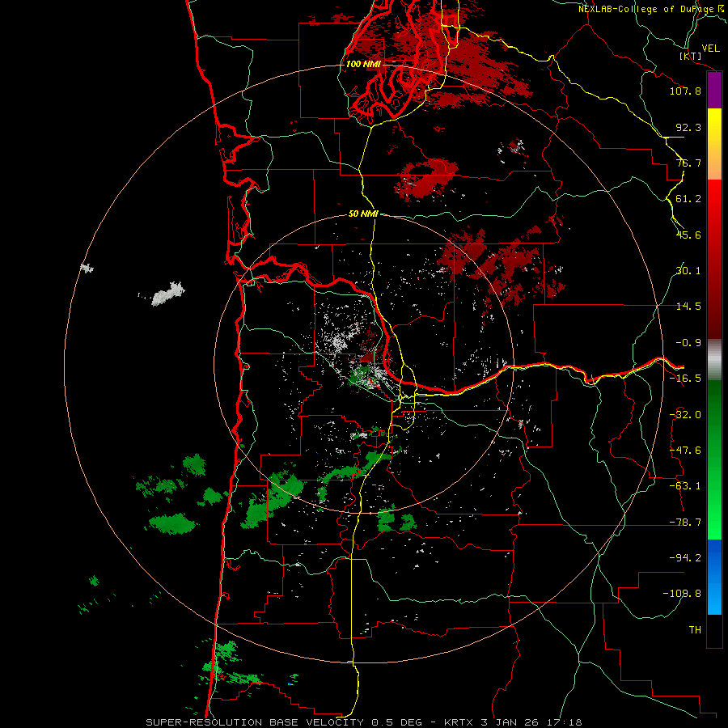Pick the blue segment of the color bar
728x728 pixels.
[714, 577]
